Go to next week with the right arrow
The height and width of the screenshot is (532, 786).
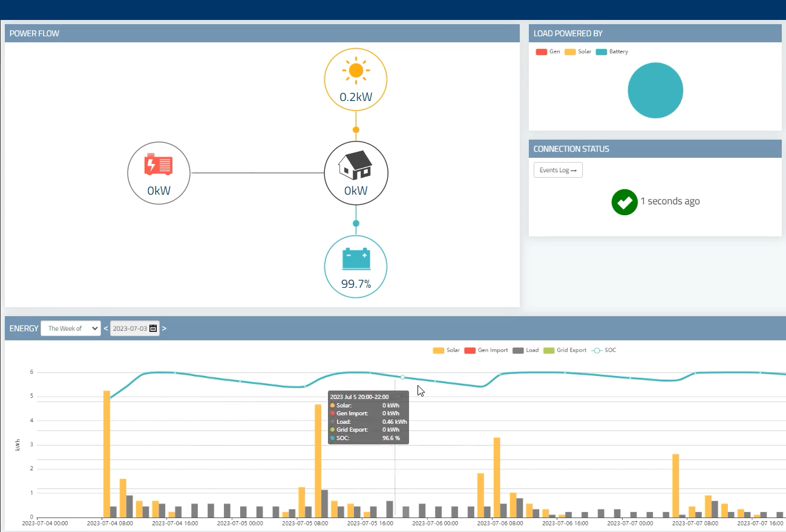[164, 328]
